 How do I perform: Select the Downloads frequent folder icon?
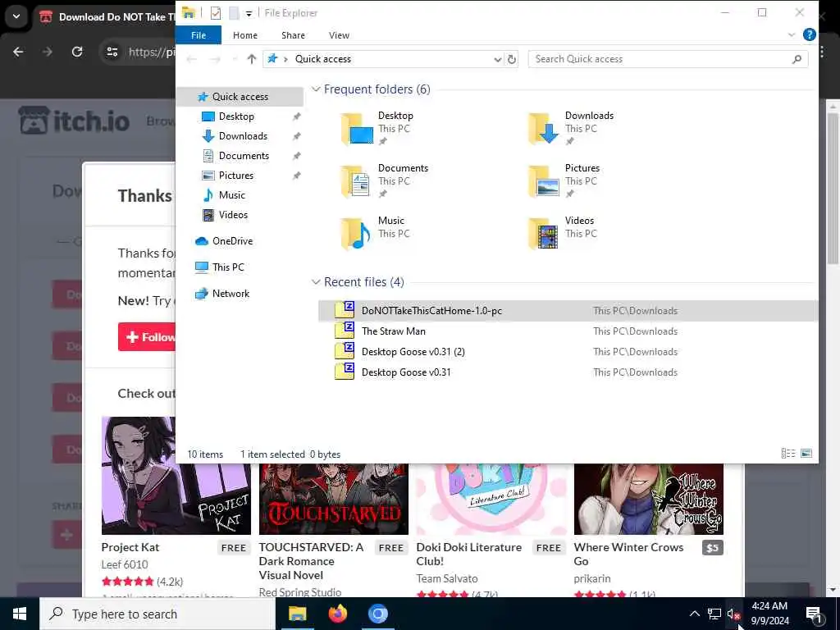click(x=544, y=129)
